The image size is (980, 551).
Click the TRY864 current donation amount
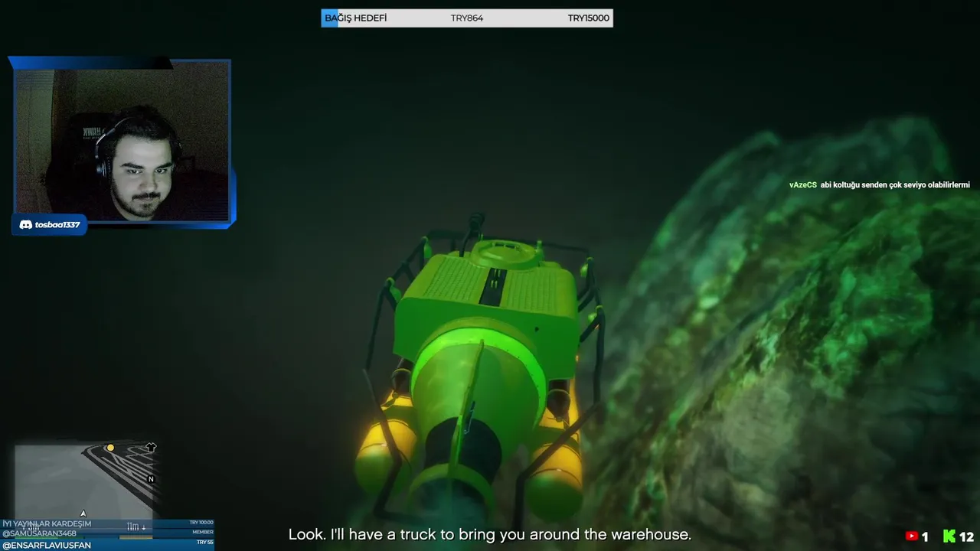click(467, 18)
